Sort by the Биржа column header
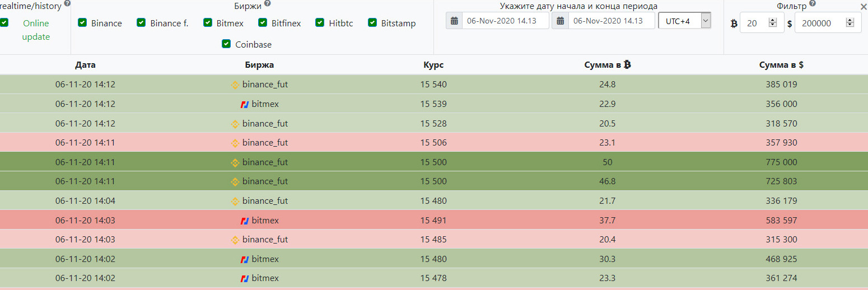 tap(259, 65)
